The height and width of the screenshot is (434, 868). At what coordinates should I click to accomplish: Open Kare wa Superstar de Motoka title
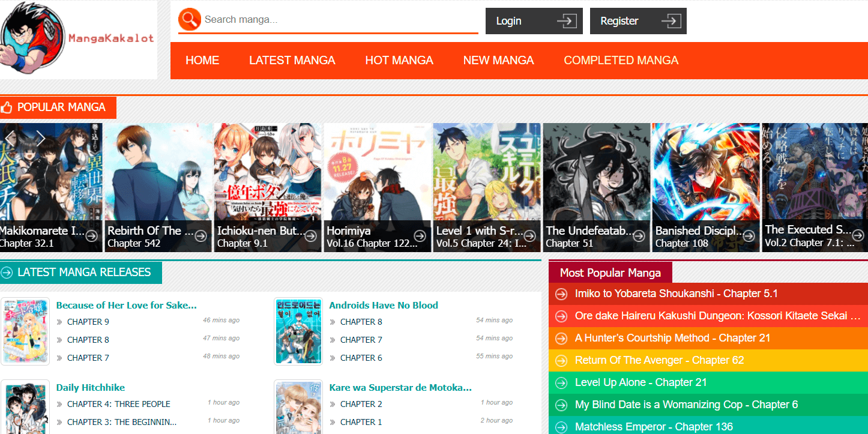click(x=400, y=387)
